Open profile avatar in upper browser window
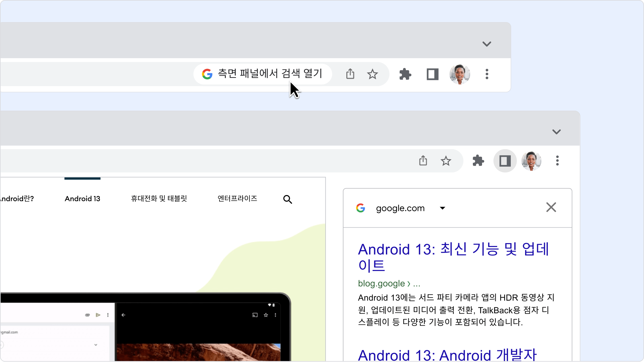Viewport: 644px width, 362px height. click(460, 74)
